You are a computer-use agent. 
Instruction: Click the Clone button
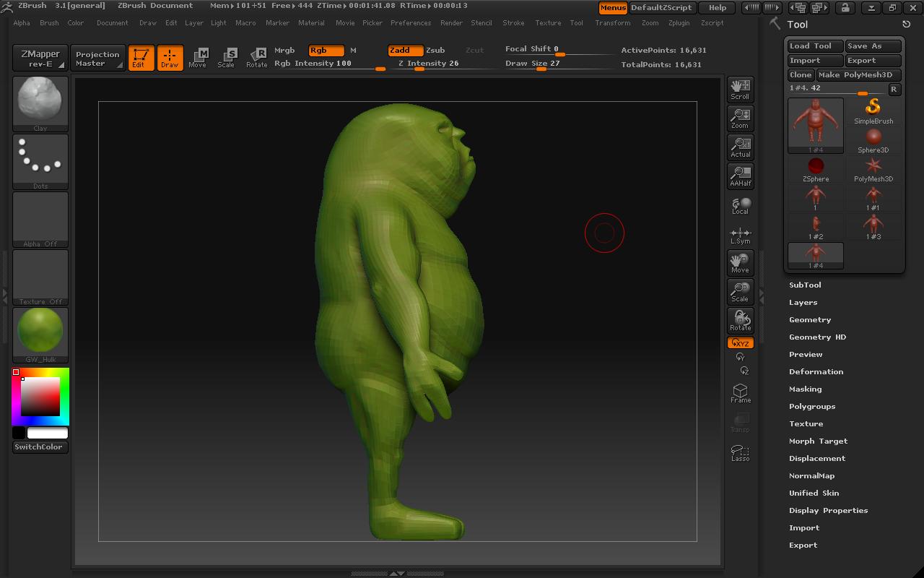pos(801,75)
